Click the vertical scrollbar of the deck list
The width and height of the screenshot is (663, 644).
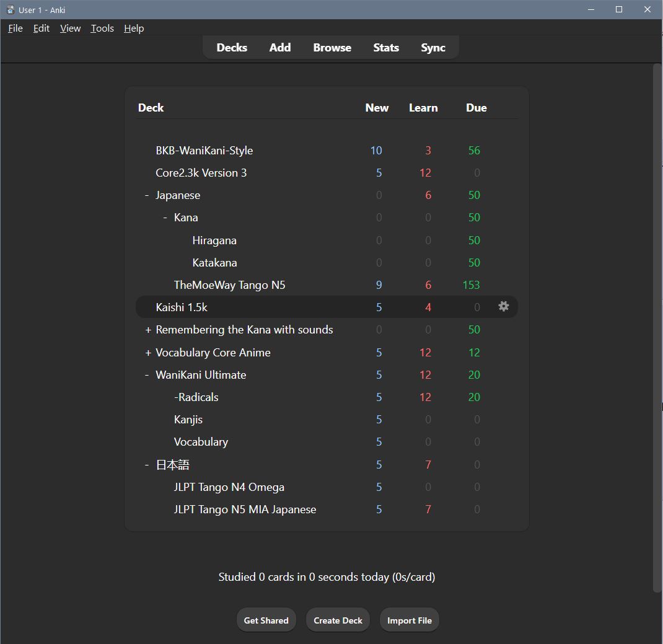click(x=657, y=328)
